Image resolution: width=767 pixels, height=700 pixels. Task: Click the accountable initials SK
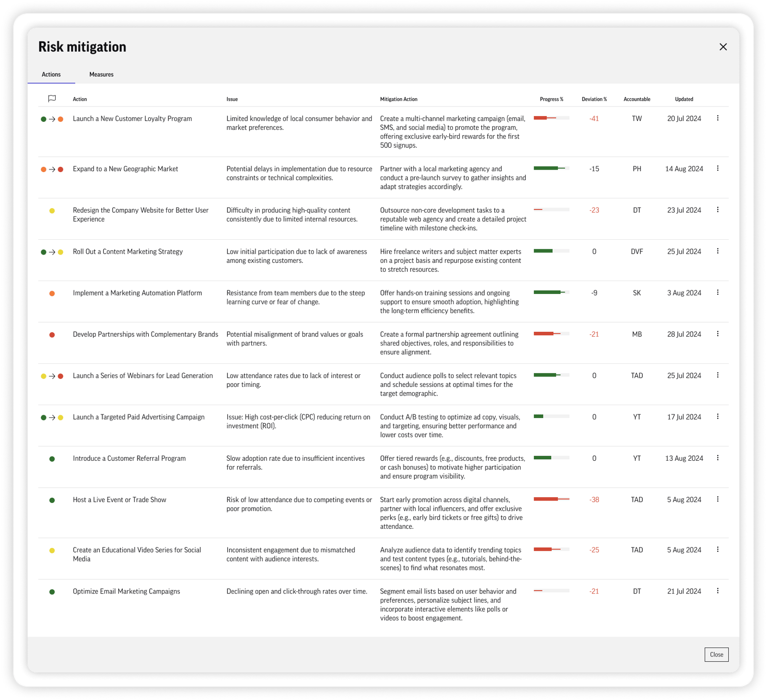point(637,293)
